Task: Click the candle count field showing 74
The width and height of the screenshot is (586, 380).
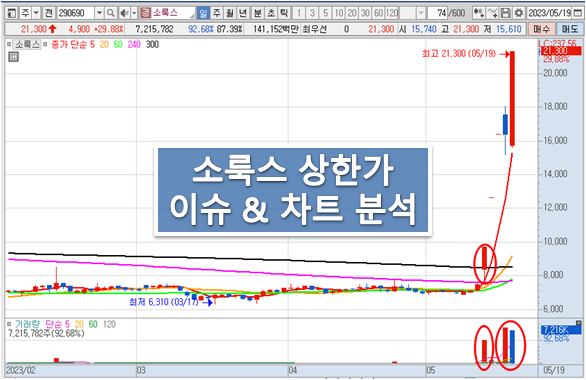Action: pos(438,13)
